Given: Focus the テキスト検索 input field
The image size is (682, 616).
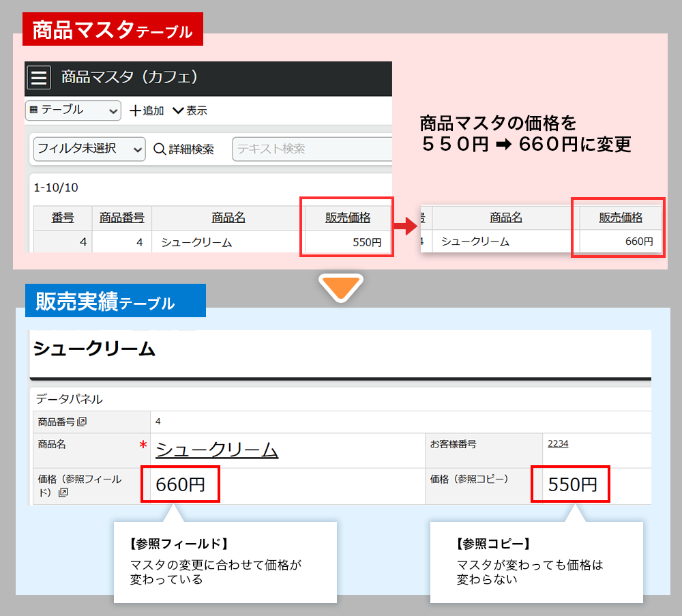Looking at the screenshot, I should coord(312,149).
